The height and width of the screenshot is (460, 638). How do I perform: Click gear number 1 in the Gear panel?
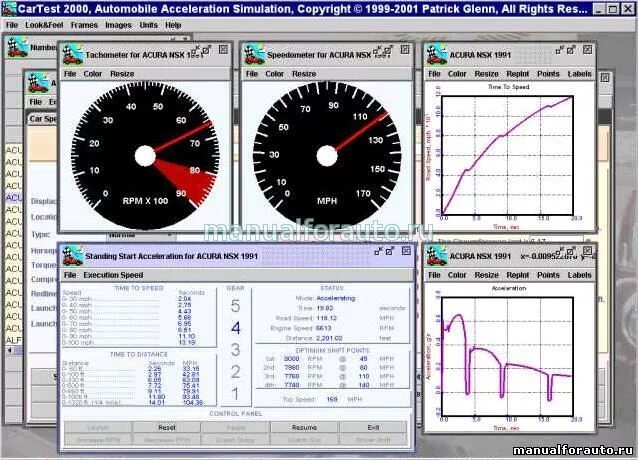[x=236, y=394]
